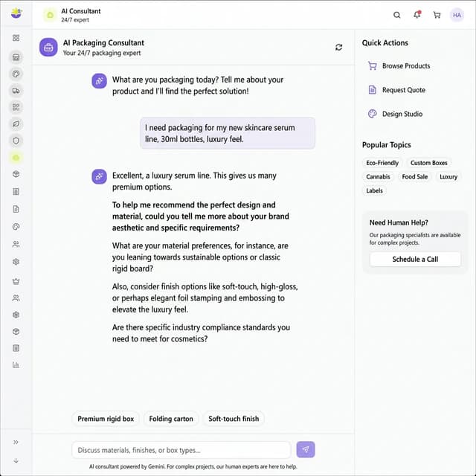Click the delivery truck sidebar icon
Viewport: 476px width, 476px height.
coord(16,91)
